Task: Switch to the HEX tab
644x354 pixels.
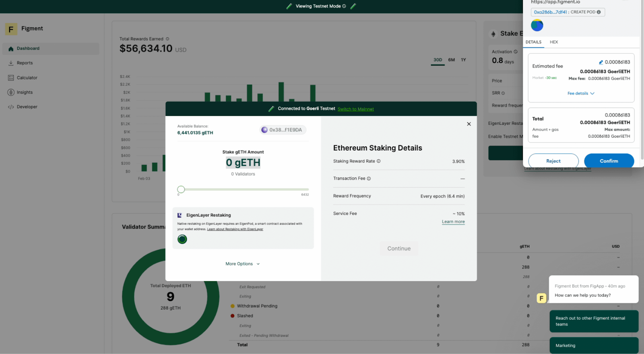Action: pos(554,42)
